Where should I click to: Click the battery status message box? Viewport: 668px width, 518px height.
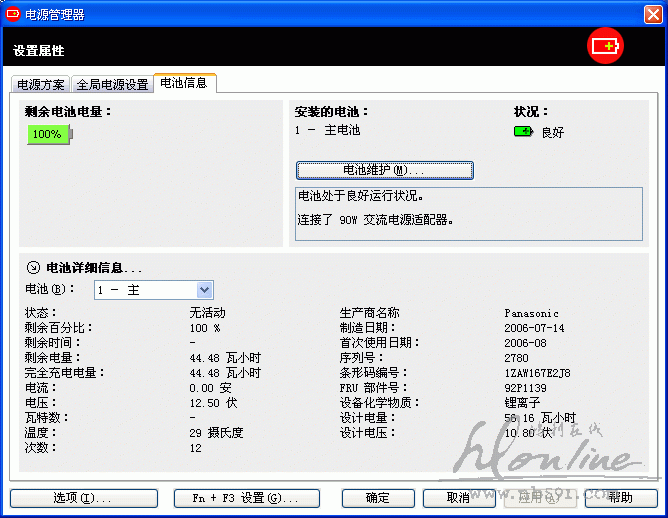pyautogui.click(x=468, y=212)
